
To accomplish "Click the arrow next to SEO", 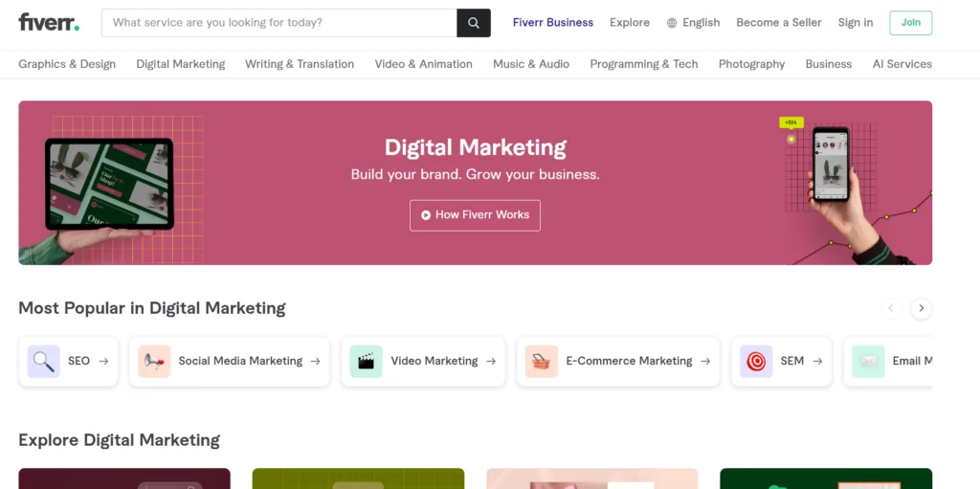I will (103, 361).
